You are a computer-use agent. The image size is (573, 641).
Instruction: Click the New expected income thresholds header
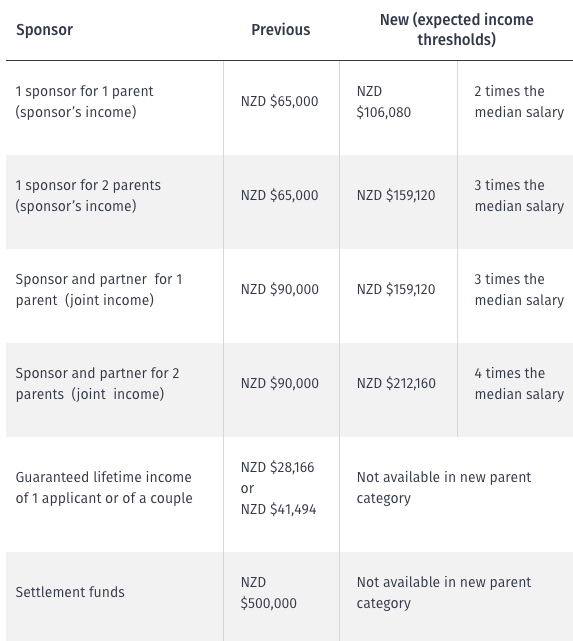tap(457, 30)
